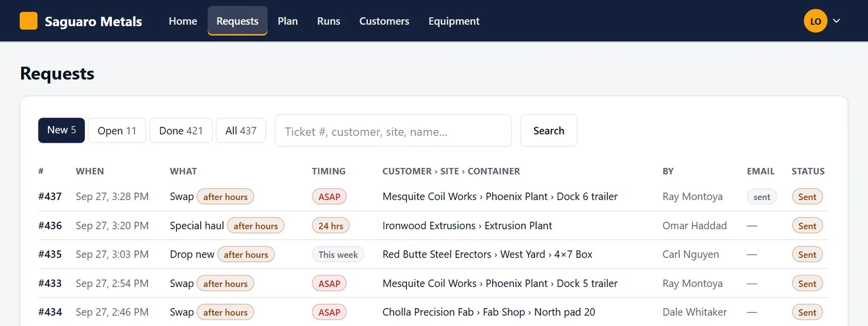Switch to the Done 421 filter
Viewport: 868px width, 326px height.
point(181,130)
